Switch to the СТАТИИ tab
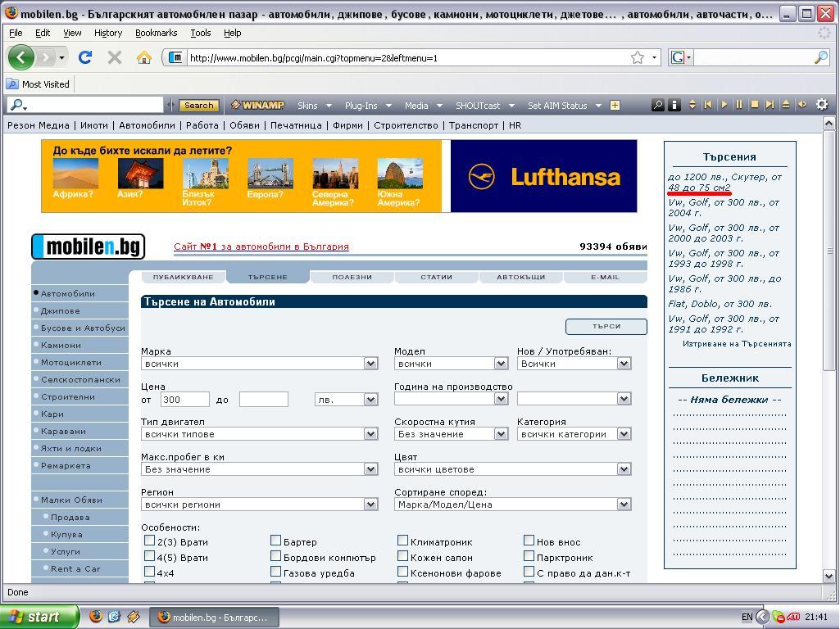The image size is (840, 629). tap(436, 277)
